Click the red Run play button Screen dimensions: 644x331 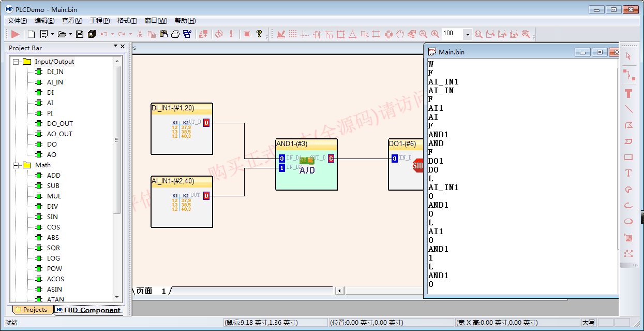coord(15,34)
